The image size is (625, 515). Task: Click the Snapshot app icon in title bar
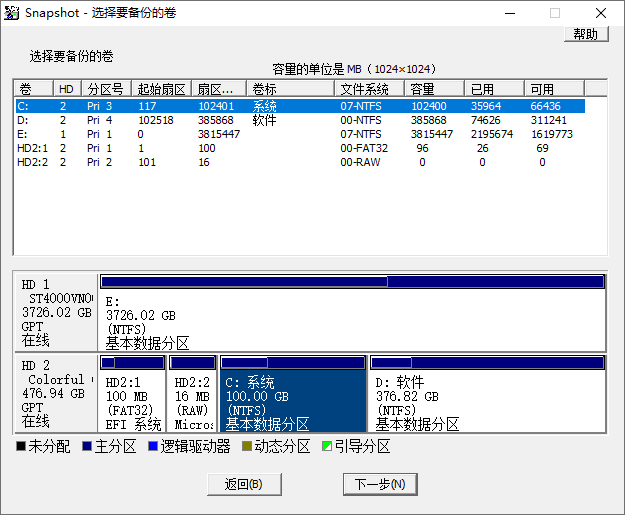tap(11, 13)
